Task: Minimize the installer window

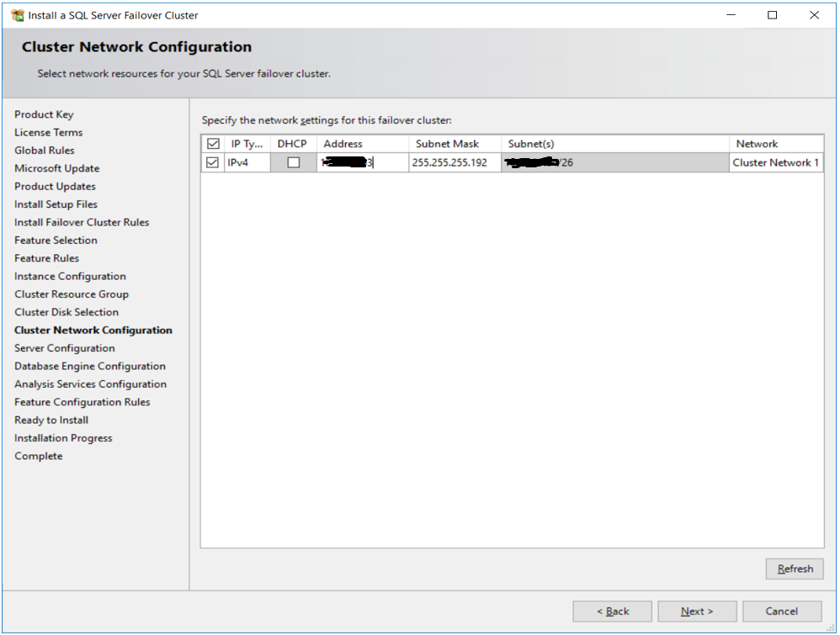Action: pyautogui.click(x=731, y=15)
